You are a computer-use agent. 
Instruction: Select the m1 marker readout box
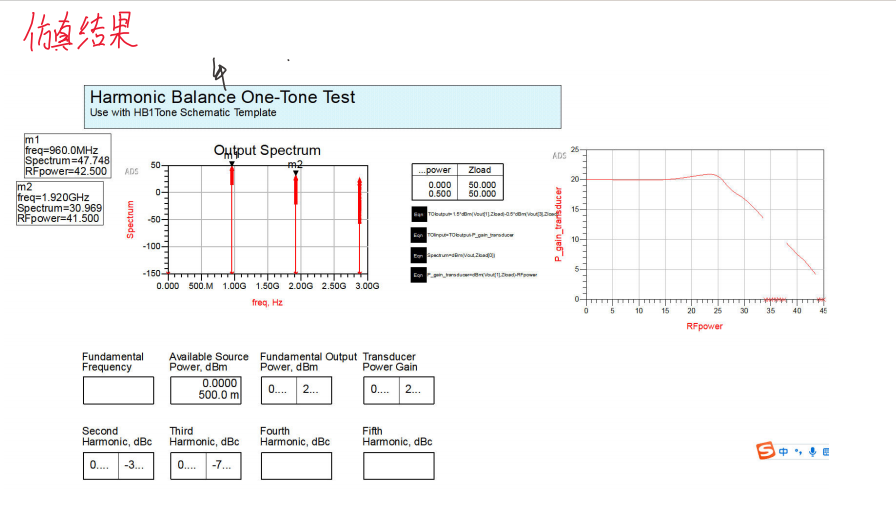coord(67,155)
